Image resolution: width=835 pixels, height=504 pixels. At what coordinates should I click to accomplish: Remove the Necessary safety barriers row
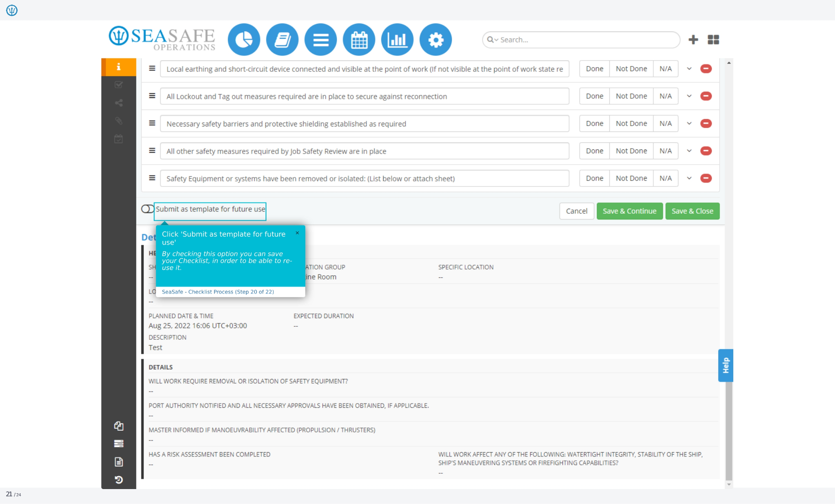click(x=706, y=124)
